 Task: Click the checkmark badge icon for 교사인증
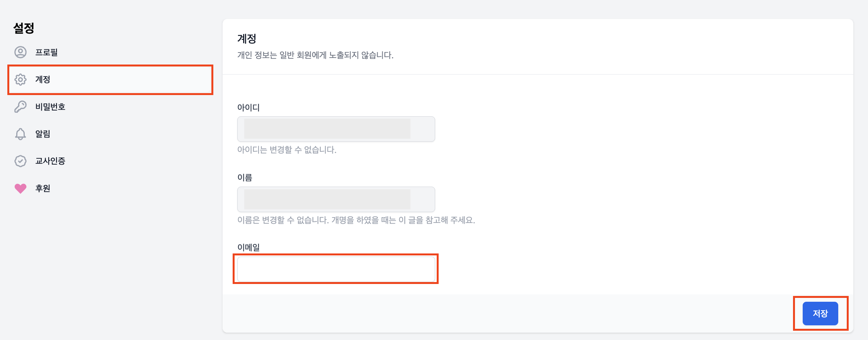click(20, 161)
